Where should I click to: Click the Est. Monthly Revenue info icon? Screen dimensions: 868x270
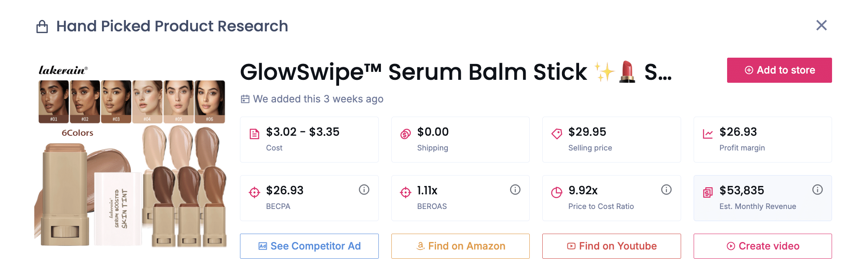(x=817, y=190)
